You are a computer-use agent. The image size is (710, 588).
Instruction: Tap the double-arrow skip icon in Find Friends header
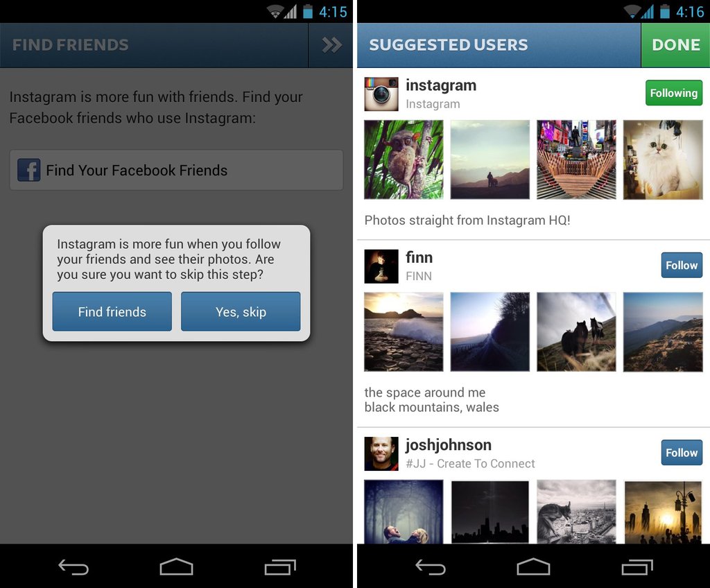pyautogui.click(x=331, y=45)
